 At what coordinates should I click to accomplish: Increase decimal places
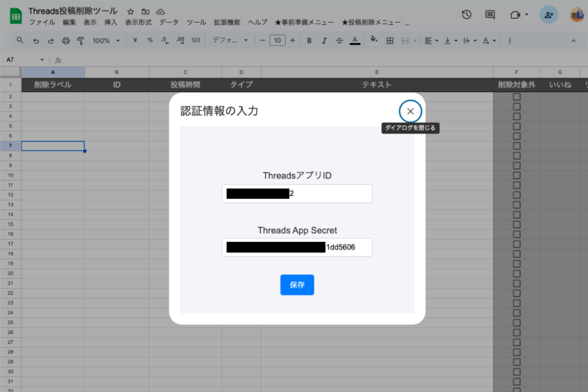180,41
